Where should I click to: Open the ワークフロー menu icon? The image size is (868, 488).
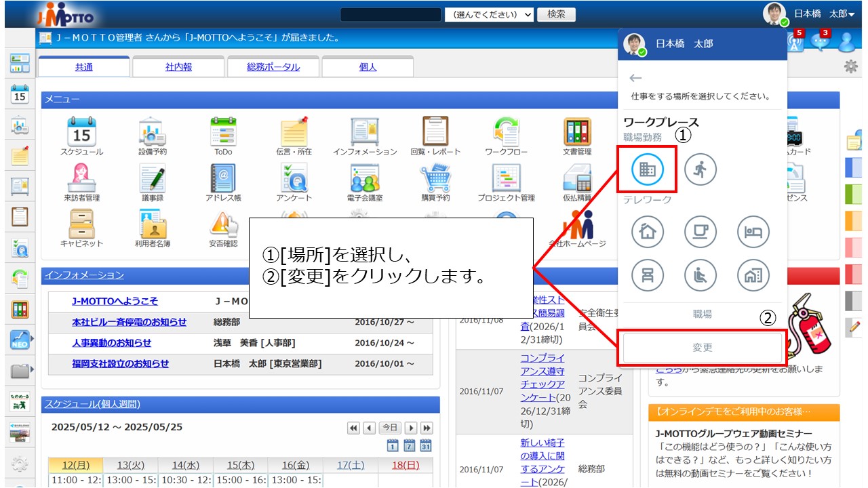[x=506, y=131]
